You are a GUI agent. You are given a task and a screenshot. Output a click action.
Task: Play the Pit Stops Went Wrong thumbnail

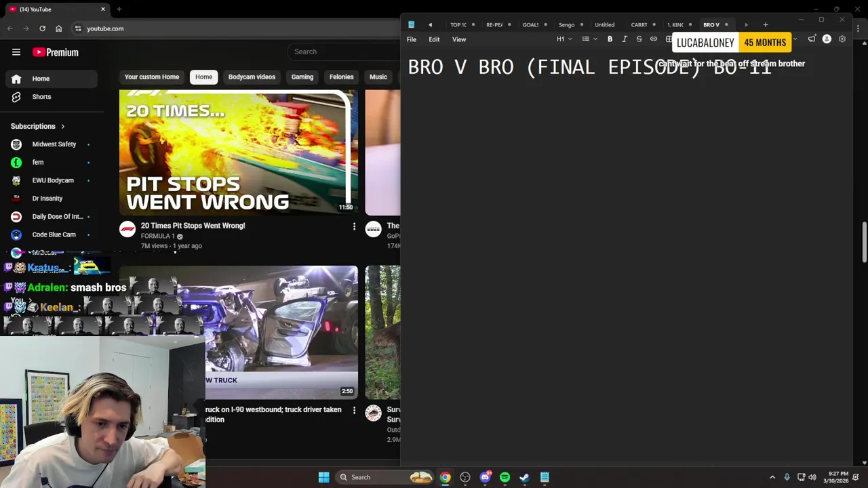(239, 152)
